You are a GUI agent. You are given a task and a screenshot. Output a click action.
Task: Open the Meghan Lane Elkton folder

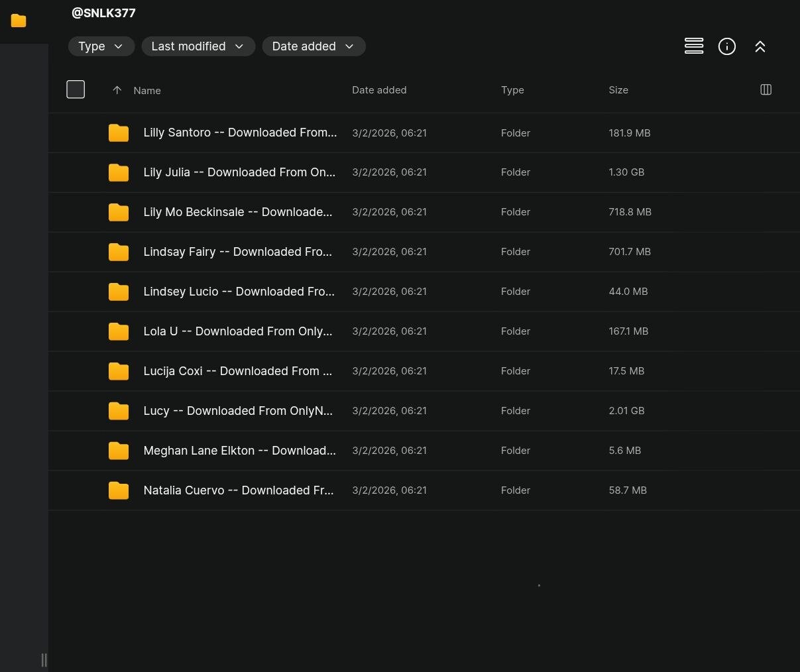click(x=239, y=451)
